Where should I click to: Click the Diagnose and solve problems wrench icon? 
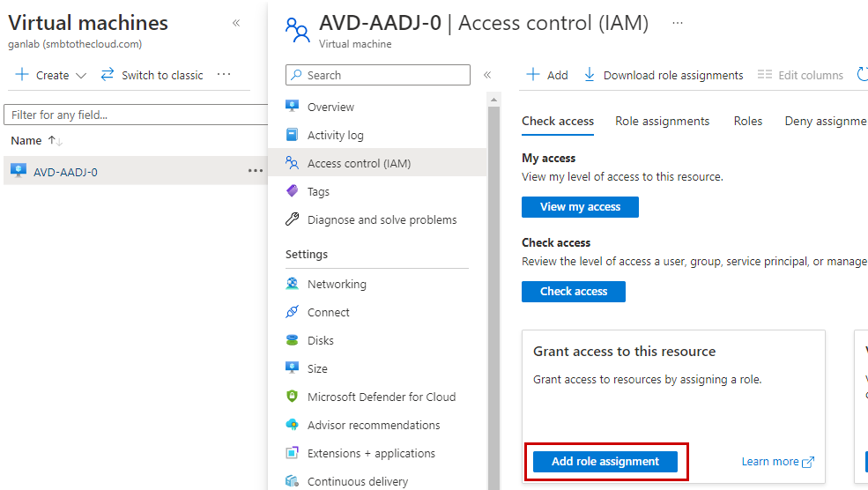tap(293, 219)
